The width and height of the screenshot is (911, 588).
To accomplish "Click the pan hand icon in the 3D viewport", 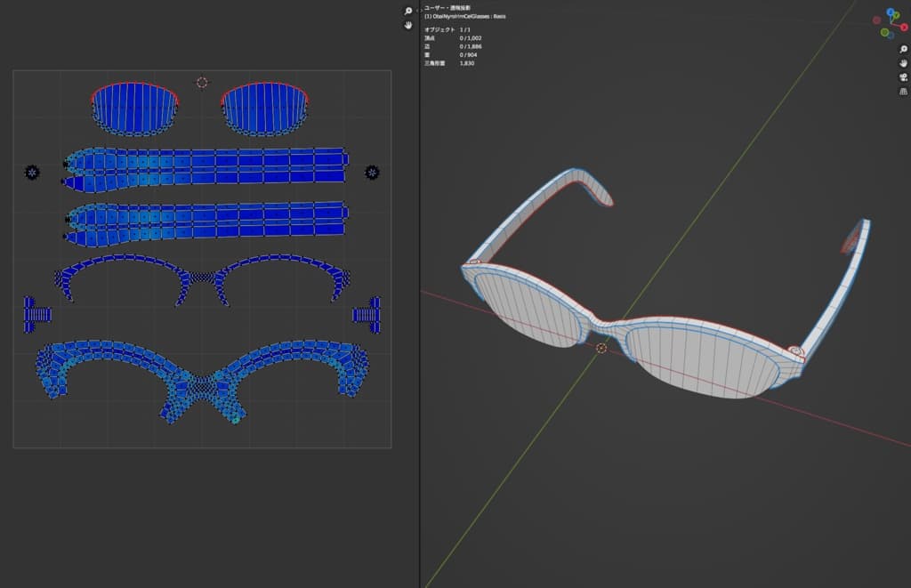I will coord(902,63).
